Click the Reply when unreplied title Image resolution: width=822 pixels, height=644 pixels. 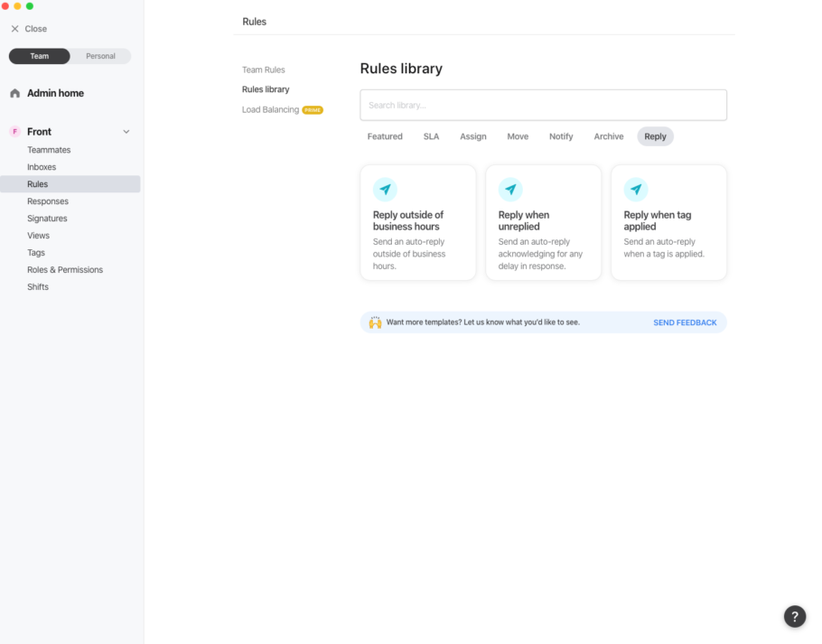click(x=524, y=220)
